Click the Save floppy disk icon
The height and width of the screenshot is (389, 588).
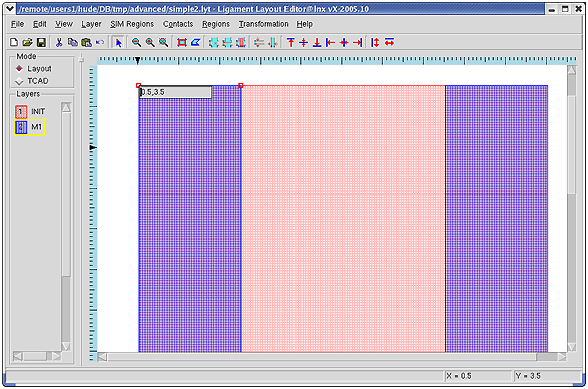41,42
